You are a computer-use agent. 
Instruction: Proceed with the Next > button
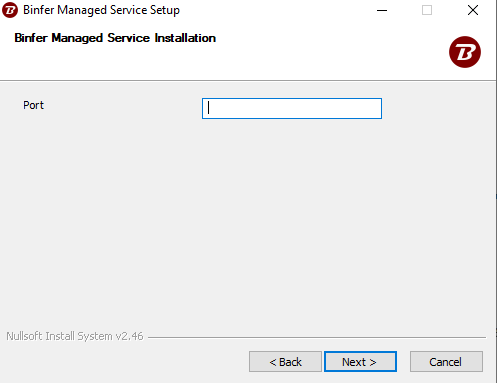click(360, 362)
